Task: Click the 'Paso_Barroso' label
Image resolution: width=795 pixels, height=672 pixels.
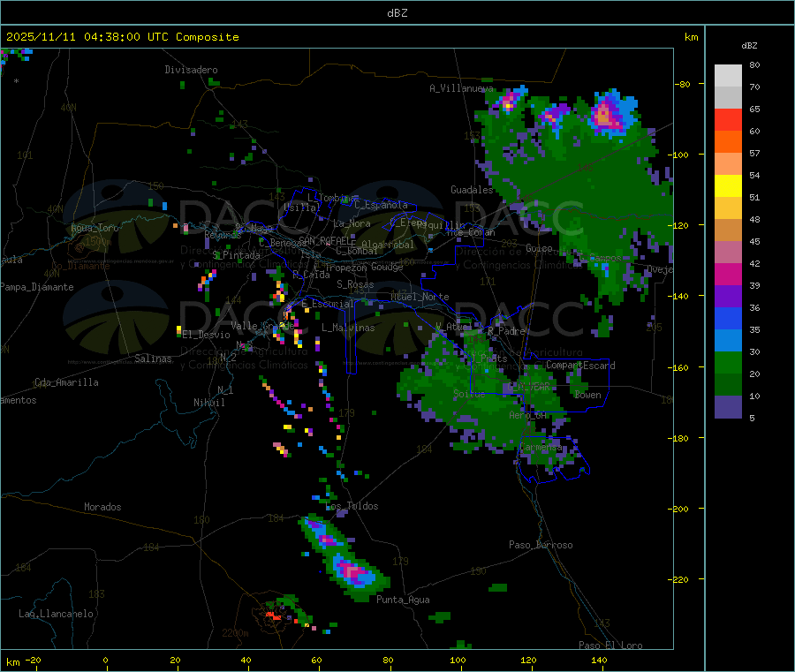Action: (541, 545)
